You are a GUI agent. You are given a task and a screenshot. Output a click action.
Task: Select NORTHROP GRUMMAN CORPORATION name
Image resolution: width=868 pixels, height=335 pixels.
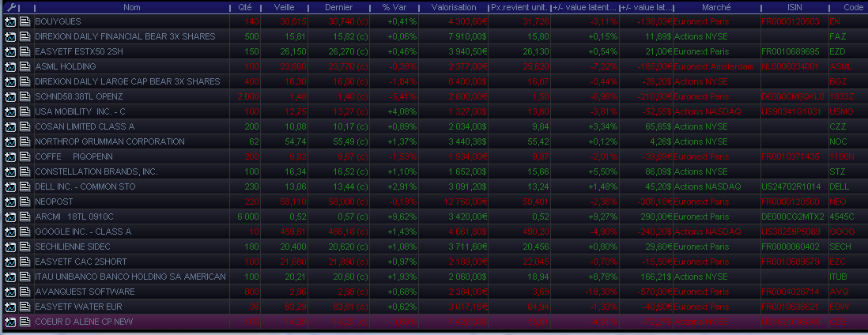(x=110, y=141)
